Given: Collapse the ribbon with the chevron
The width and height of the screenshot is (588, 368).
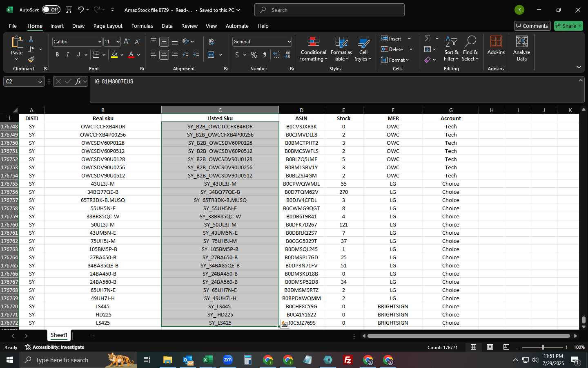Looking at the screenshot, I should 579,67.
